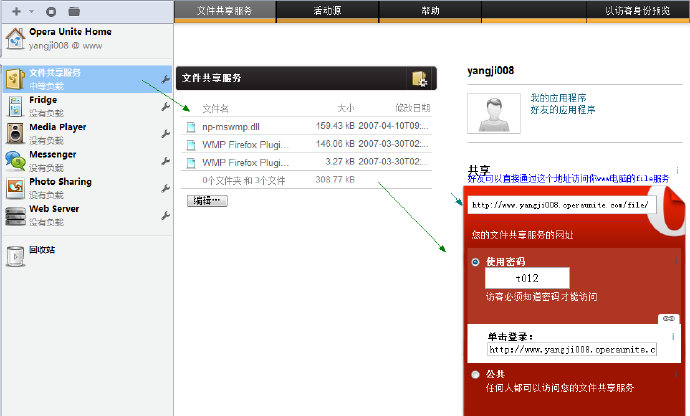Select the 文件共享服务 file sharing app icon in sidebar
Viewport: 690px width, 416px height.
coord(15,79)
